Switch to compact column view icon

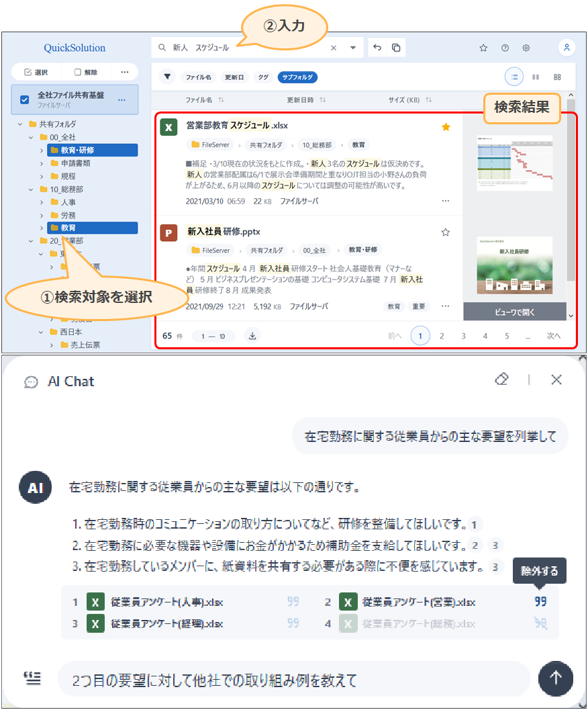click(536, 77)
